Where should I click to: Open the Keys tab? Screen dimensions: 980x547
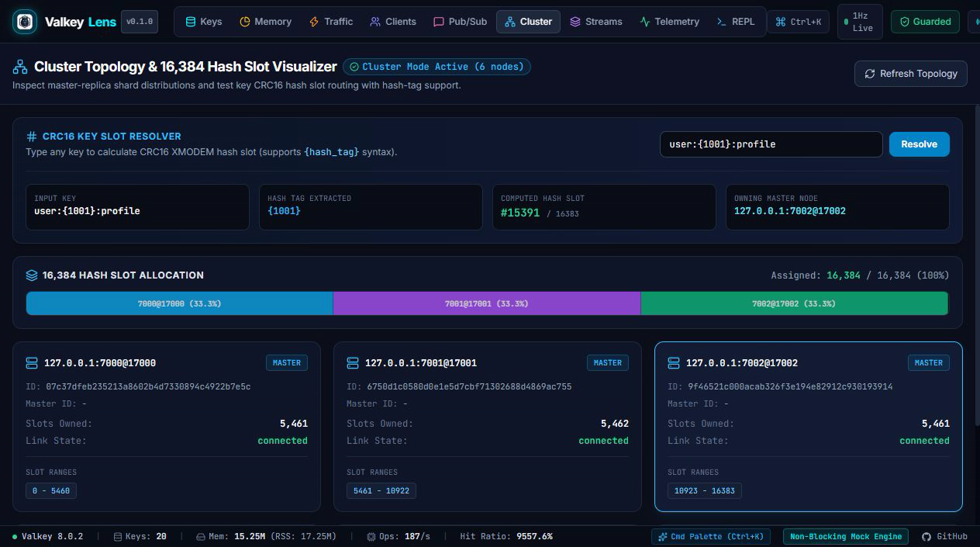pyautogui.click(x=203, y=22)
